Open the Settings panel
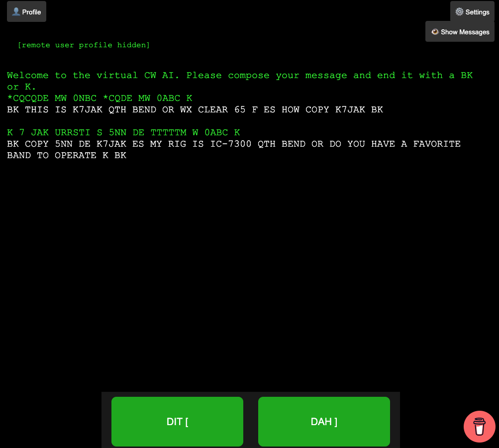 (x=472, y=11)
